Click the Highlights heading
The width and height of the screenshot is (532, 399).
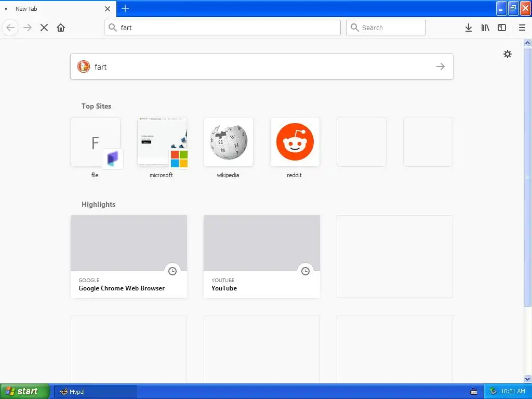(x=98, y=204)
